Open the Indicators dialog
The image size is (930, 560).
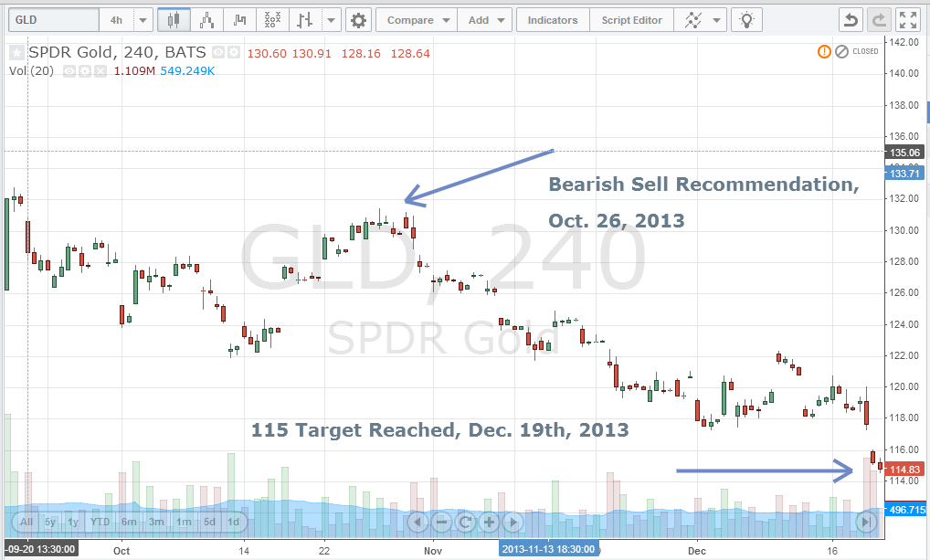pyautogui.click(x=553, y=20)
